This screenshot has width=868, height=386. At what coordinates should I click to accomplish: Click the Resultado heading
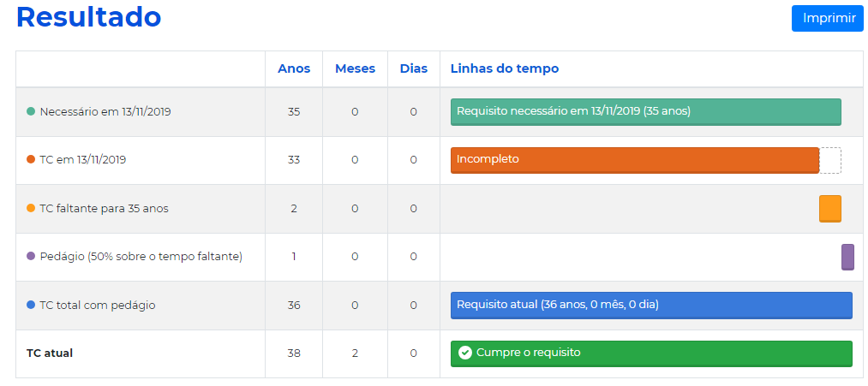tap(88, 17)
